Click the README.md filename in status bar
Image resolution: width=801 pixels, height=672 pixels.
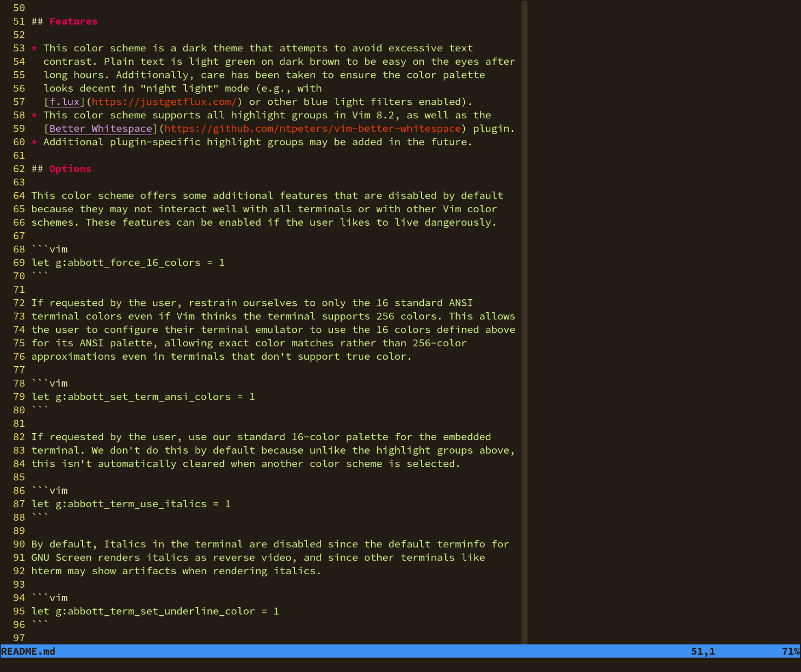click(x=28, y=651)
